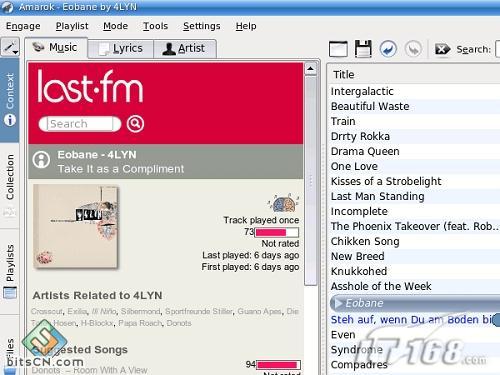Clear the search filter icon
Viewport: 500px width, 375px height.
point(442,49)
